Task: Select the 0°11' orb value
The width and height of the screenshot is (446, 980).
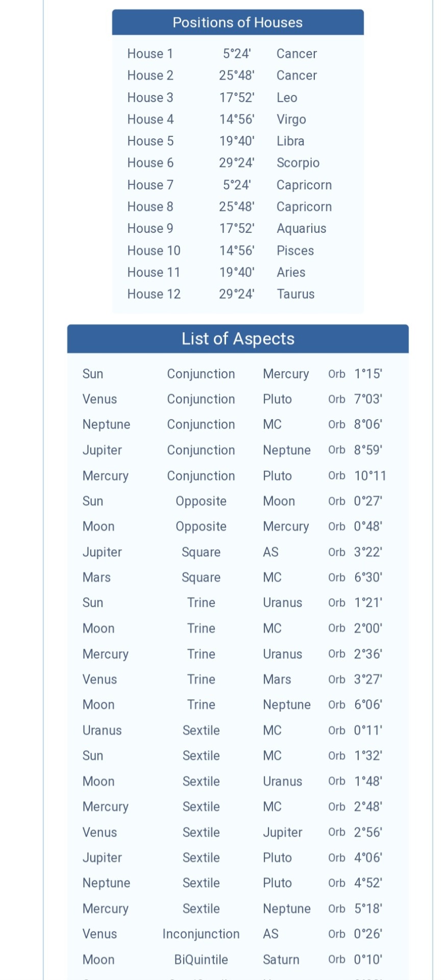Action: point(368,730)
